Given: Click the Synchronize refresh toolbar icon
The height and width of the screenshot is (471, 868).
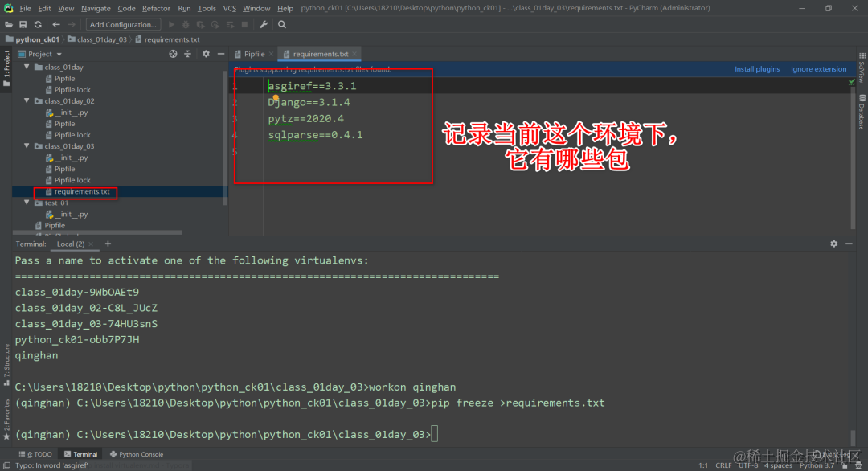Looking at the screenshot, I should [38, 24].
